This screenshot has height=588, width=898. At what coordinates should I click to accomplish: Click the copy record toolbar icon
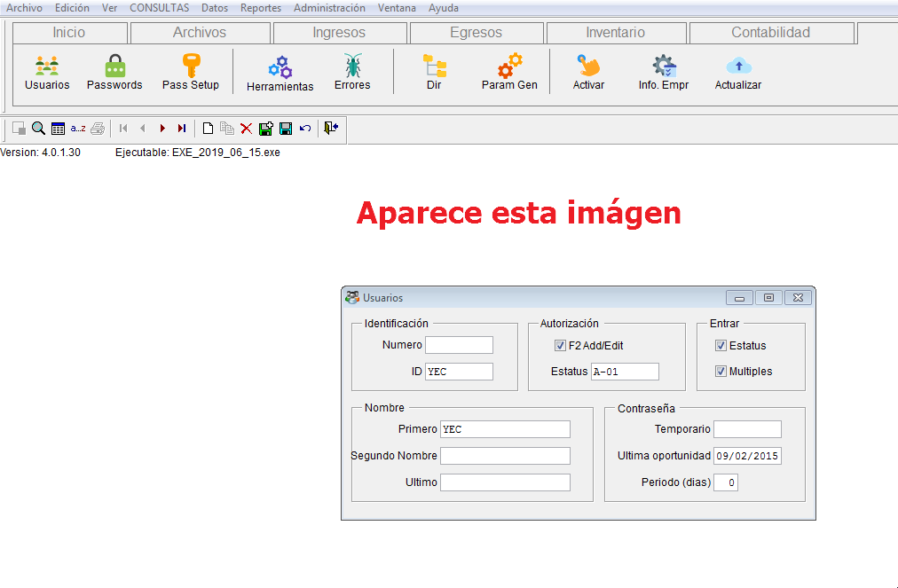(227, 129)
